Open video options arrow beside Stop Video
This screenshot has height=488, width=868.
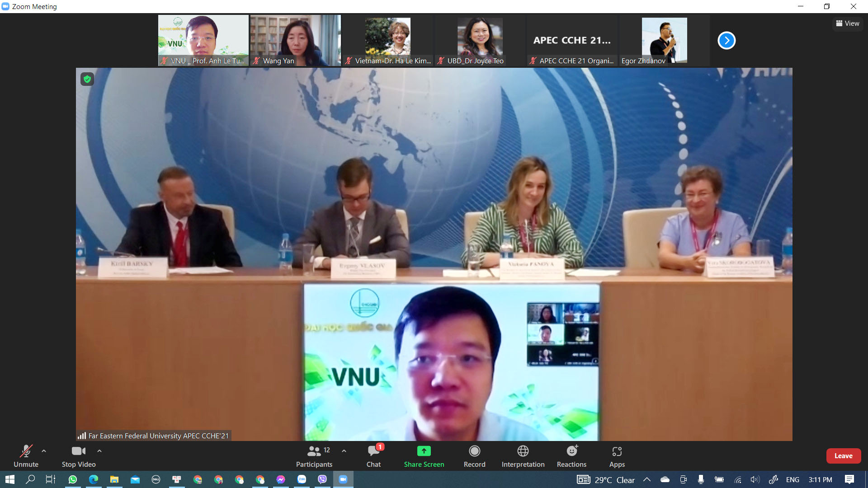99,451
